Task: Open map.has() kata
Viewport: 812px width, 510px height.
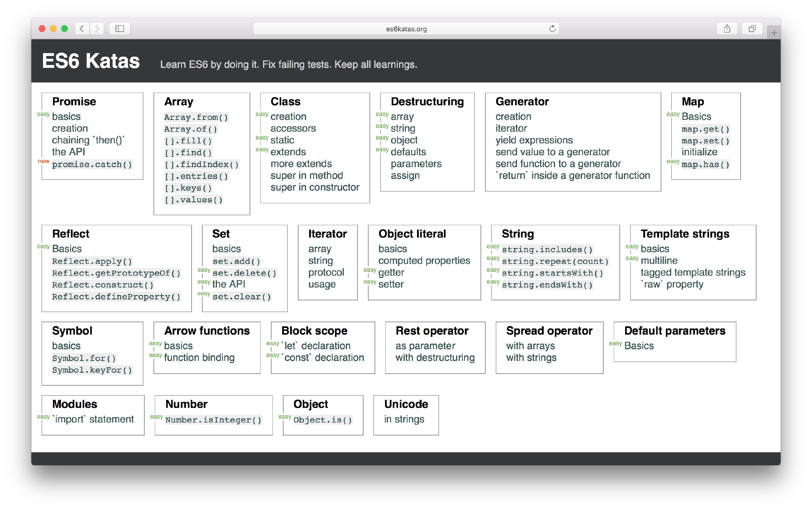Action: click(x=705, y=165)
